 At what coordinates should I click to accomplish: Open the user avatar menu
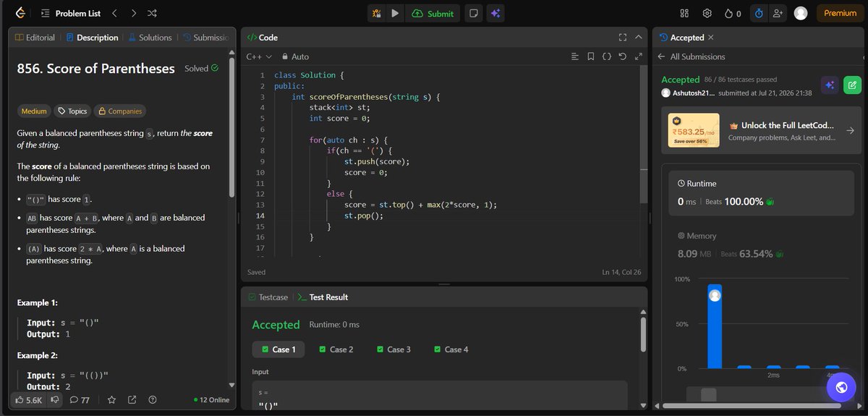[801, 13]
